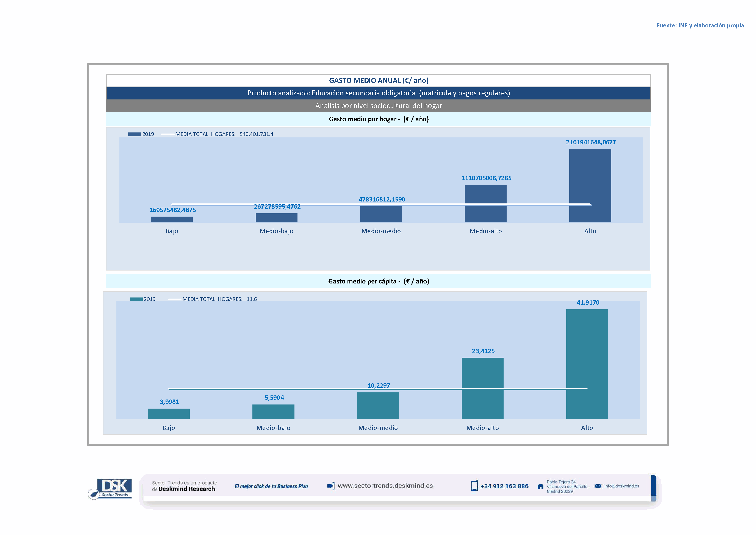
Task: Open the www.sectortrends.deskmind.es link
Action: click(385, 486)
